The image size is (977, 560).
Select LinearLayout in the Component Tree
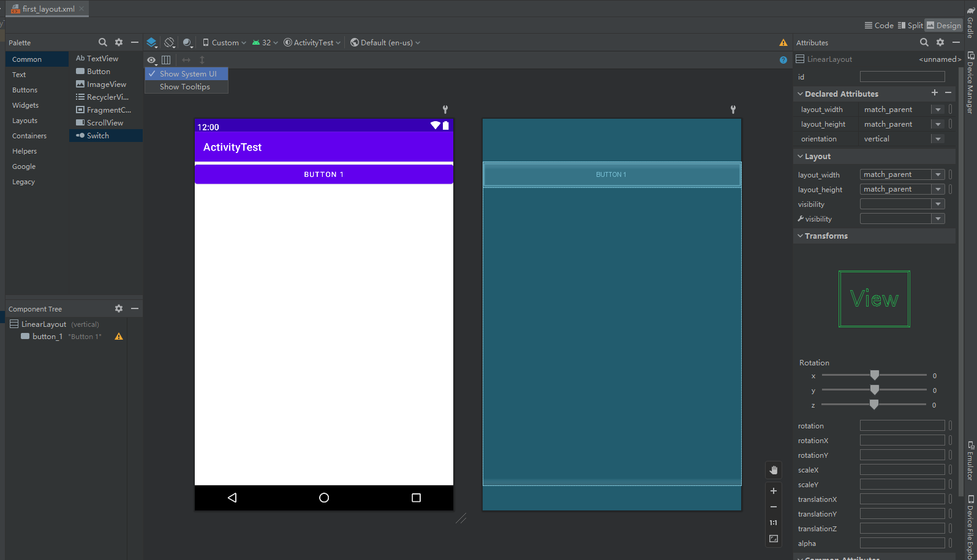pos(43,324)
